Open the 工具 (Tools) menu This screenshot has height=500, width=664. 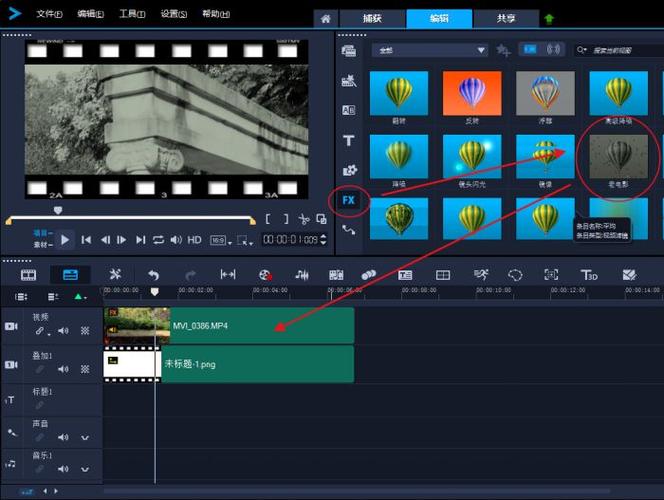[132, 14]
